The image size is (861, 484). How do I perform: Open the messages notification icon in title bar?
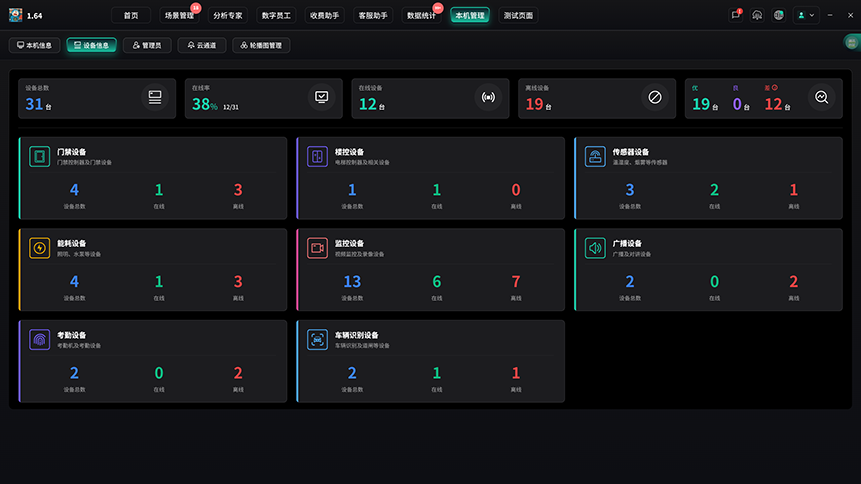click(736, 15)
